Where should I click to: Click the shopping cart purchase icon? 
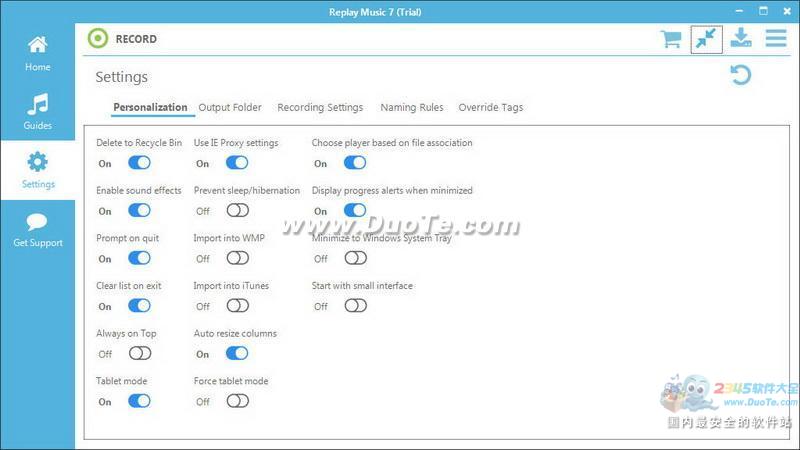[671, 39]
